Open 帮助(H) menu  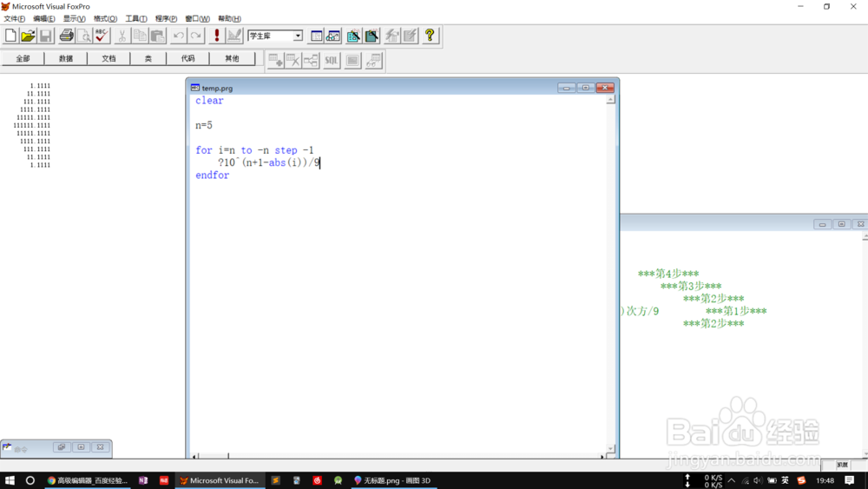(229, 19)
